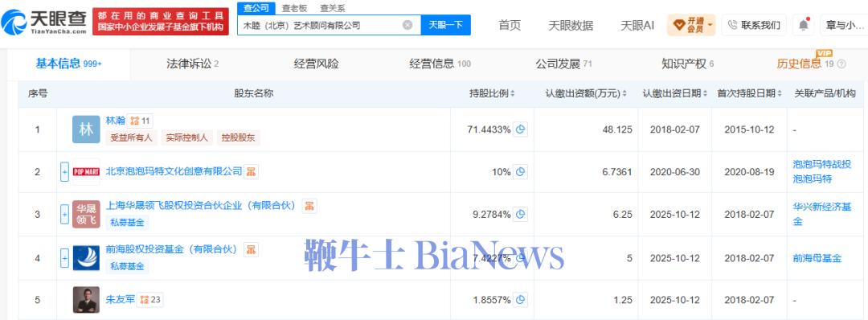Select the 经营信息 tab
Viewport: 868px width, 320px height.
pos(440,64)
